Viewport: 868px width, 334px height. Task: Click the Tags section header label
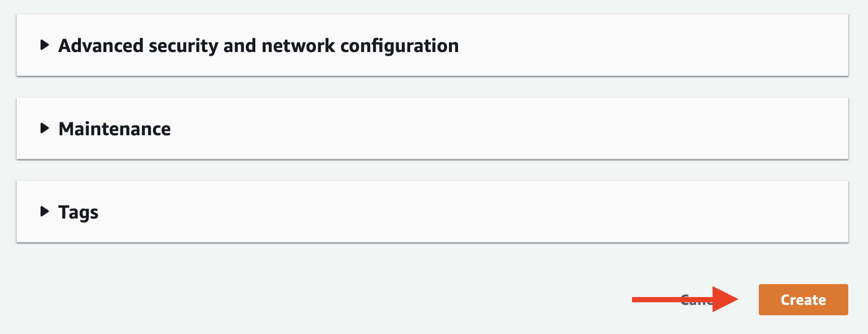point(78,212)
